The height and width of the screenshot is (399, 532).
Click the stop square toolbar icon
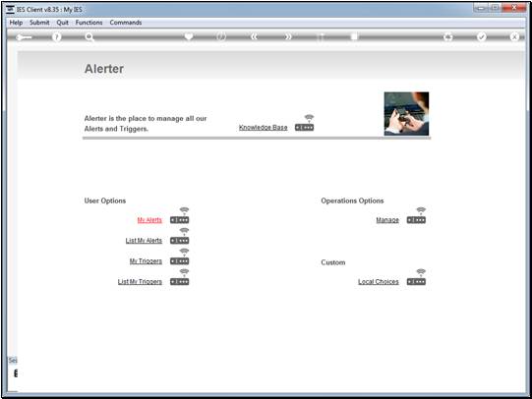(354, 36)
